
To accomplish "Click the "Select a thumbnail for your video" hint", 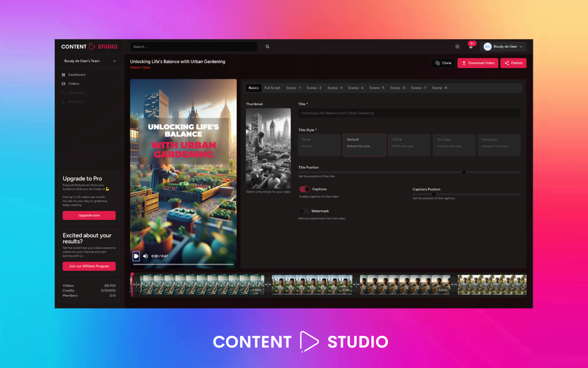I will [x=268, y=192].
